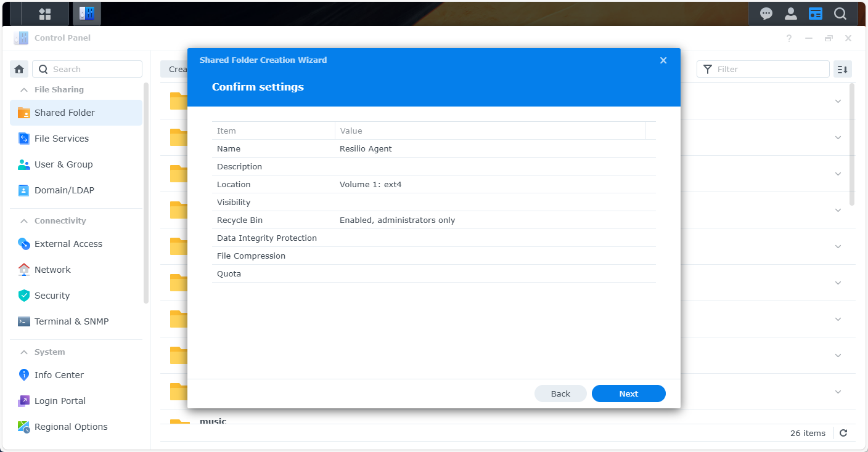
Task: Go to Terminal & SNMP settings
Action: pyautogui.click(x=72, y=321)
